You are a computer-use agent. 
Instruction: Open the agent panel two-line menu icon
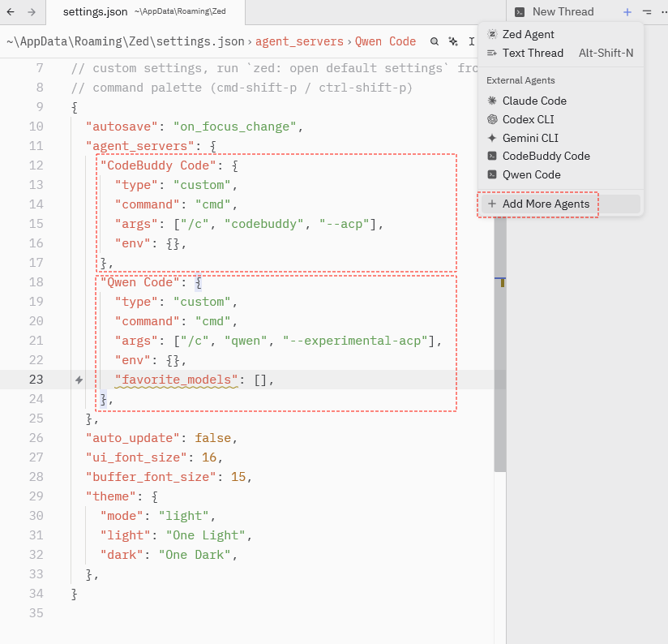(x=647, y=12)
